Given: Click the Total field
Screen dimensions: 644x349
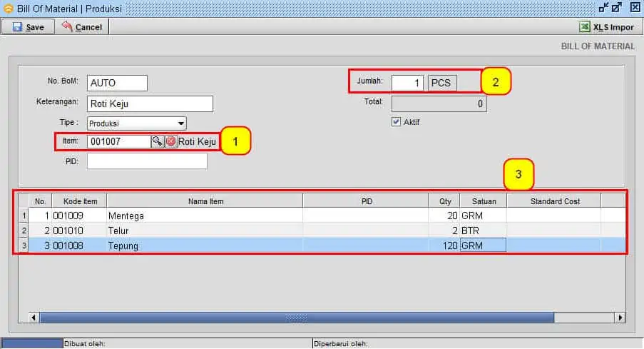Looking at the screenshot, I should point(439,103).
